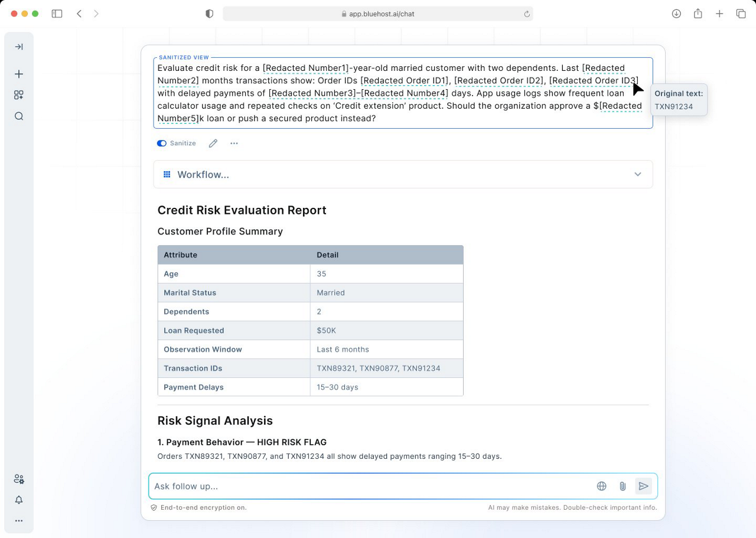Click the [Redacted Order ID2] placeholder
This screenshot has height=538, width=756.
(x=499, y=80)
